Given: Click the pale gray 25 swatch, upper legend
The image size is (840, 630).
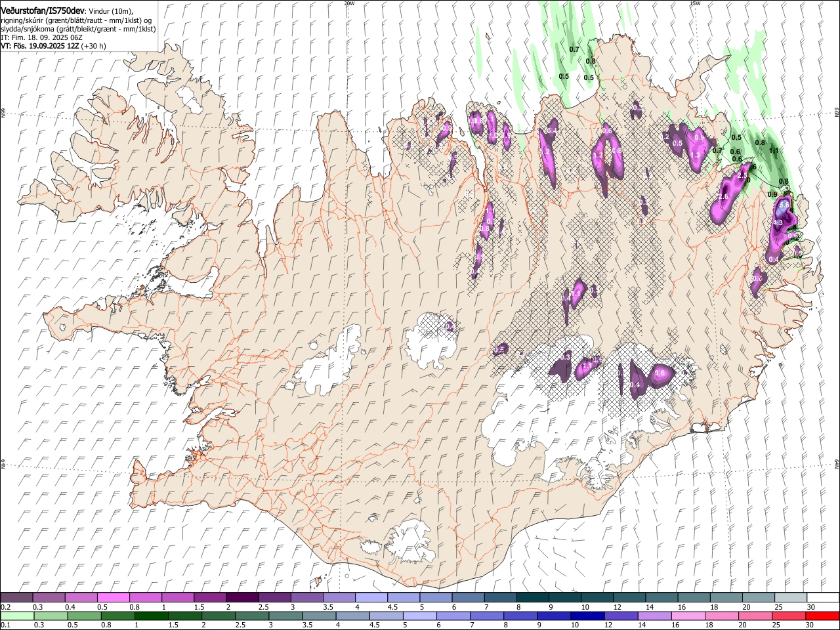Looking at the screenshot, I should (790, 597).
